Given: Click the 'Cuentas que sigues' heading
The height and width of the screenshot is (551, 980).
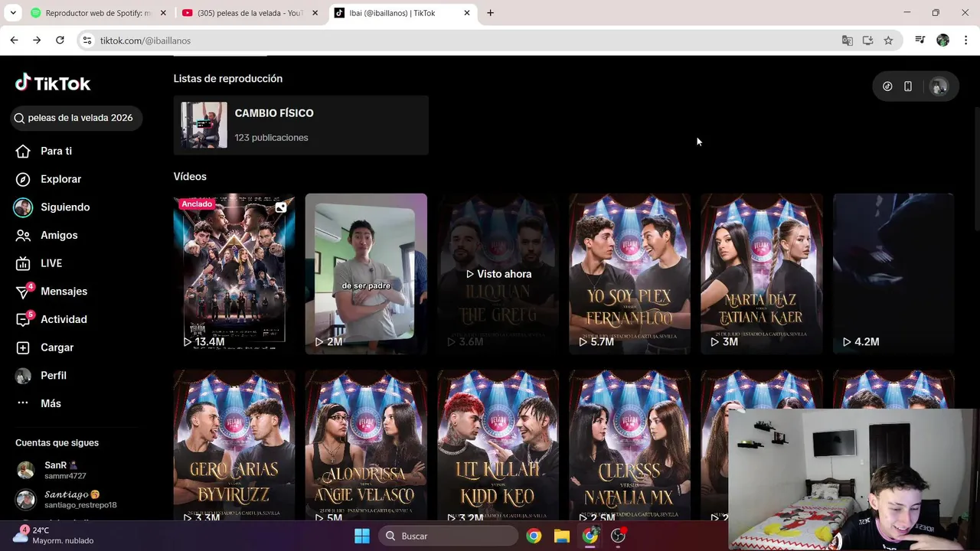Looking at the screenshot, I should [x=57, y=443].
